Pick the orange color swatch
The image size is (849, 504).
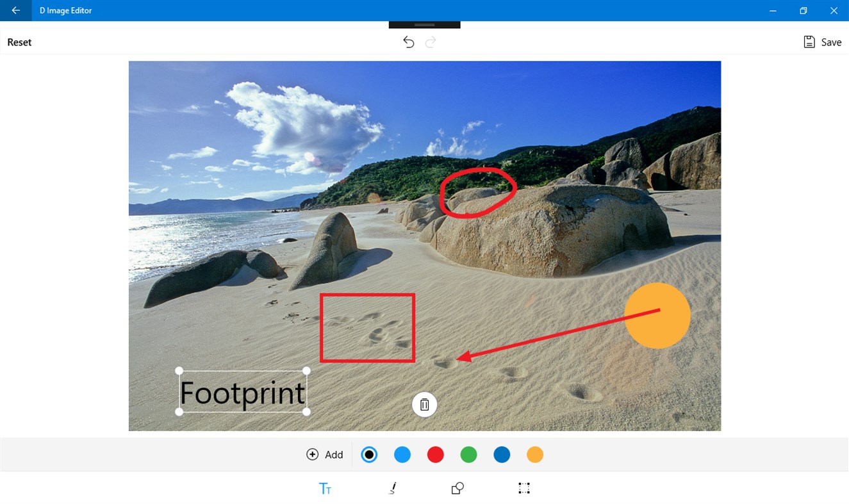[535, 454]
